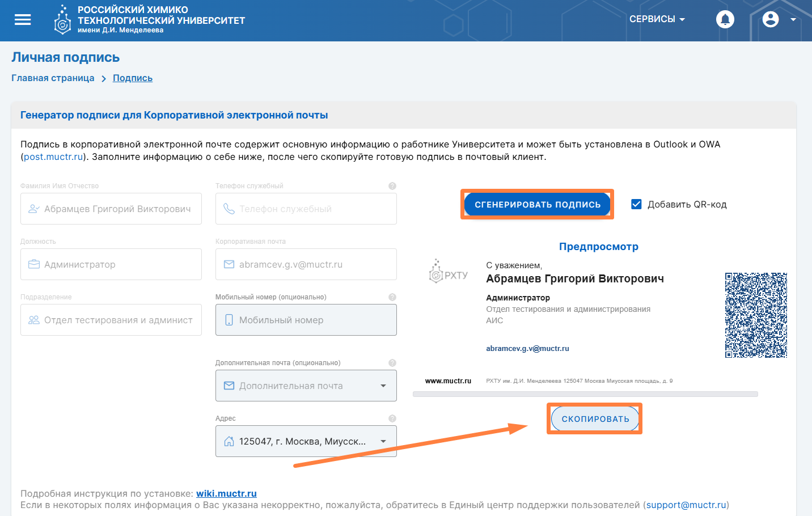Click the horizontal scrollbar under signature preview

[x=585, y=394]
